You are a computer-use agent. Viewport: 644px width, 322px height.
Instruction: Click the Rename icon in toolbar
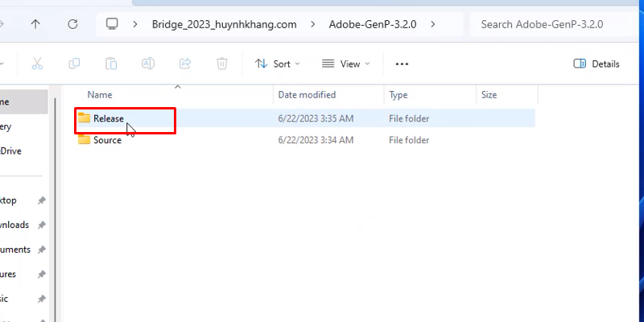tap(148, 64)
